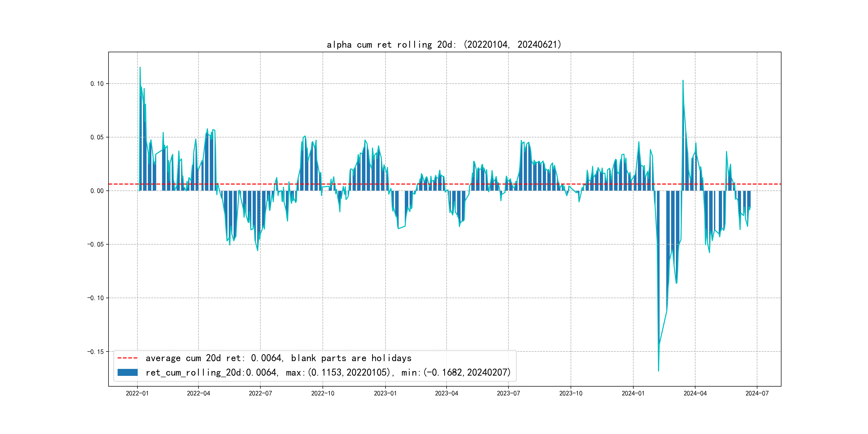Click the 2023-01 x-axis tick label
This screenshot has height=434, width=868.
click(x=385, y=393)
